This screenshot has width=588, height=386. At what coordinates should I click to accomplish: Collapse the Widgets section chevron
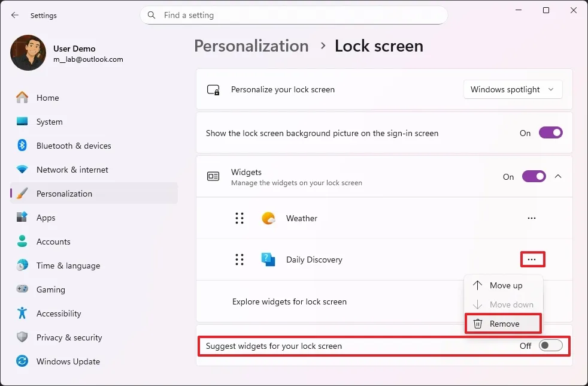coord(558,176)
